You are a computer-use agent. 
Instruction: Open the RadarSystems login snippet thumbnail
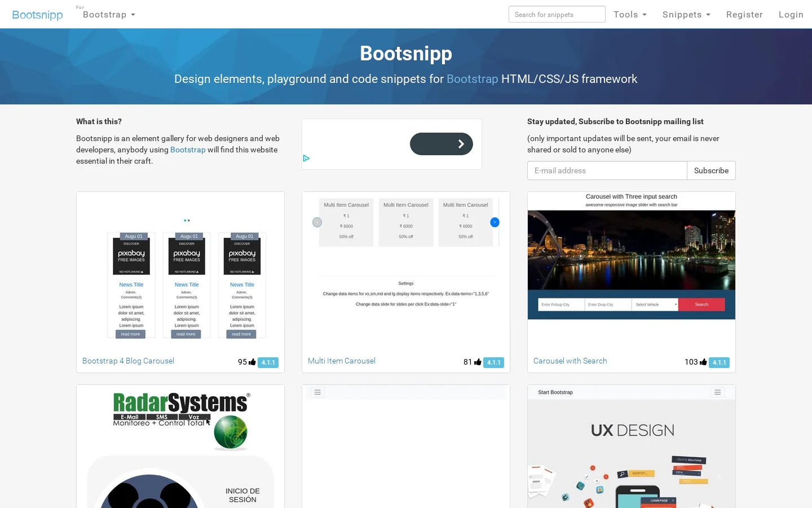(180, 446)
